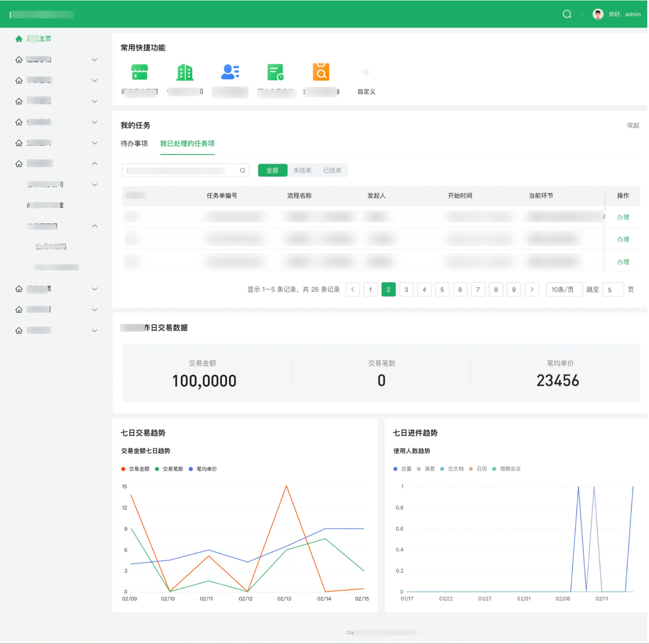Switch to 我已处理的任务项 tab
Screen dimensions: 649x644
point(187,143)
